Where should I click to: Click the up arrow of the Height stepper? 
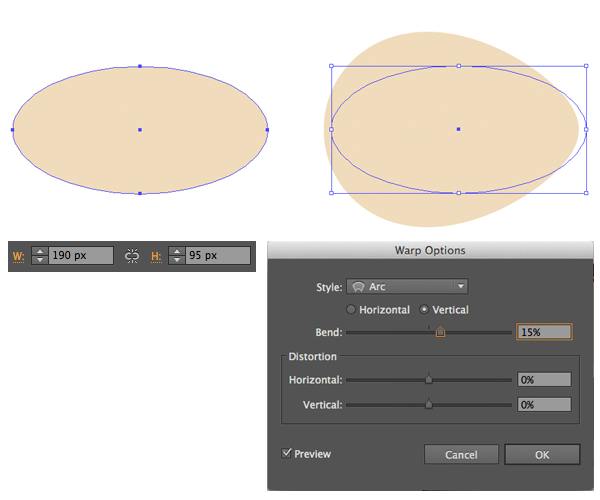click(x=177, y=251)
